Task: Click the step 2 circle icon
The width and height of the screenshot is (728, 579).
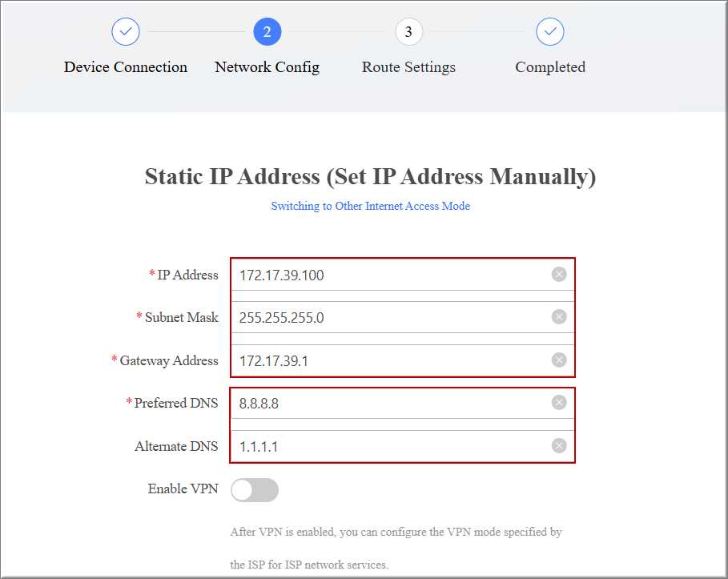Action: pyautogui.click(x=267, y=32)
